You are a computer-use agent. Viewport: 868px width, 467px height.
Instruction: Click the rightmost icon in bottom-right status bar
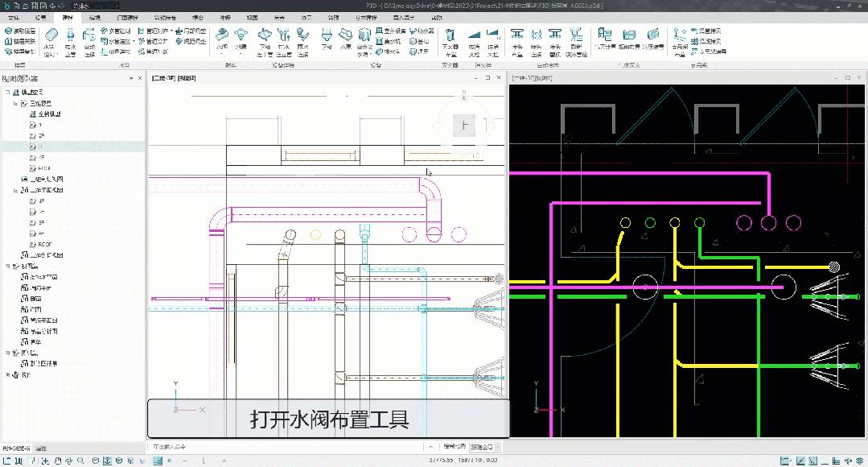[x=859, y=461]
